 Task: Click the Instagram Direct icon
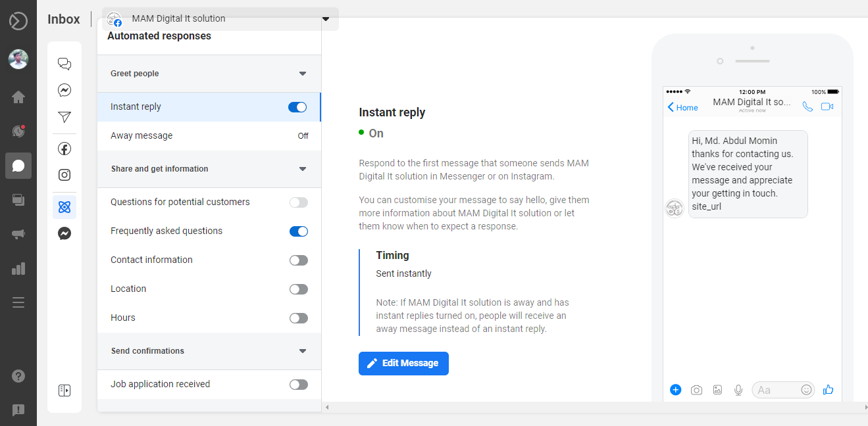click(64, 175)
